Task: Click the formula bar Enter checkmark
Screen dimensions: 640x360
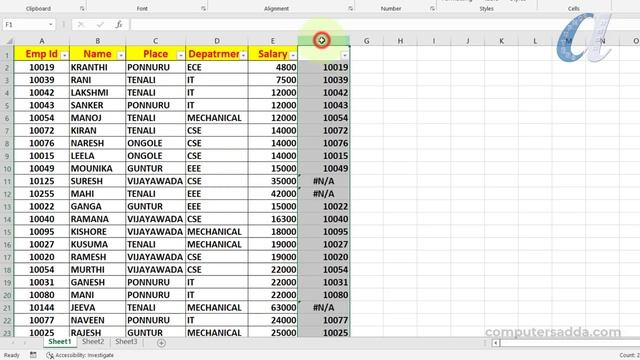Action: [x=100, y=24]
